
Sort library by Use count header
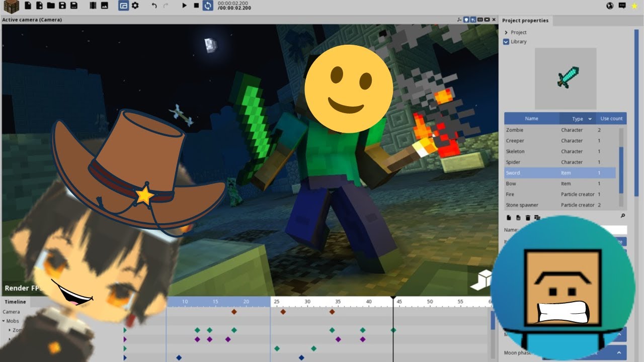click(611, 119)
